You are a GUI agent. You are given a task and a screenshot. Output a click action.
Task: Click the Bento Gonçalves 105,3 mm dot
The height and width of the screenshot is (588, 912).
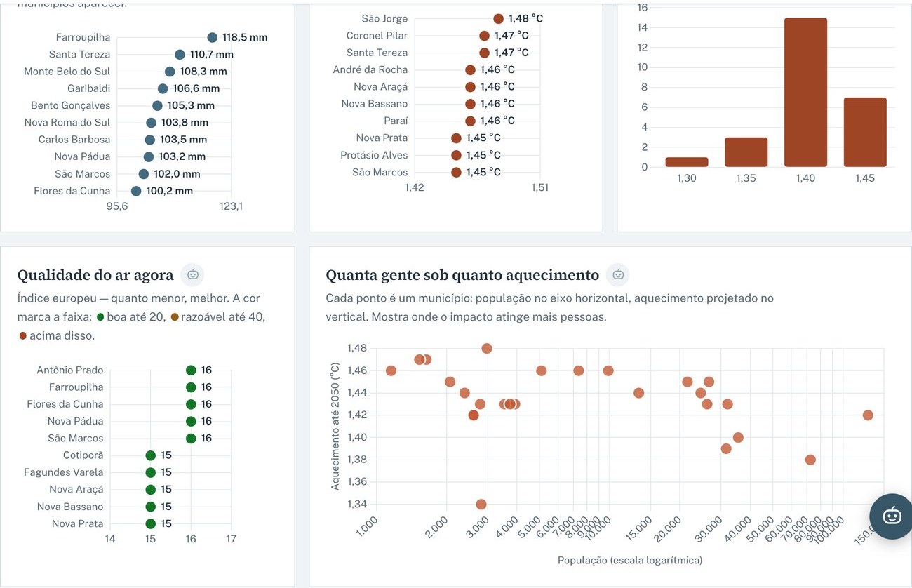[157, 105]
